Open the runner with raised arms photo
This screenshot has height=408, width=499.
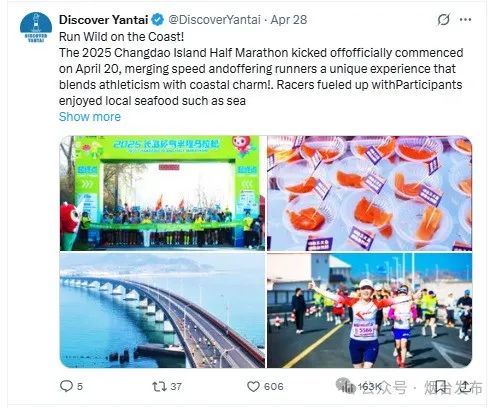370,310
